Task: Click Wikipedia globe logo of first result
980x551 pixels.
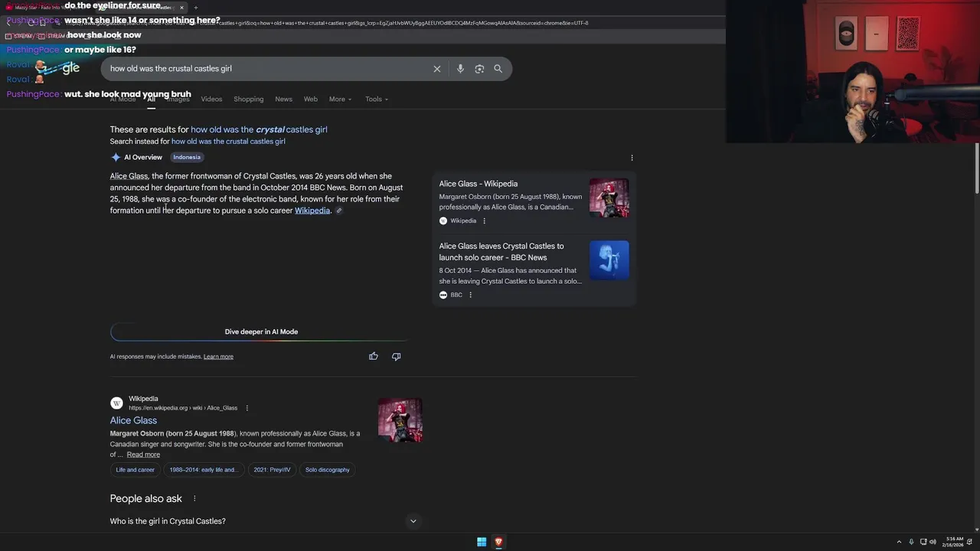Action: [x=116, y=403]
